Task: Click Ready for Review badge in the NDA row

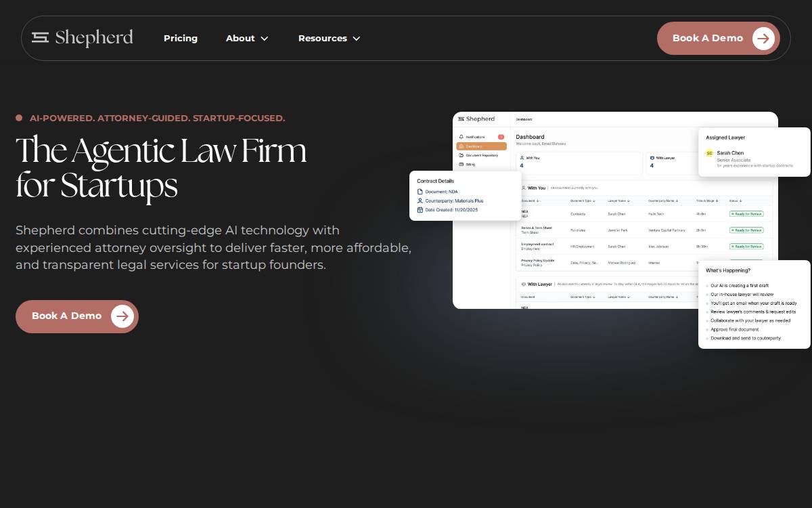Action: [746, 214]
